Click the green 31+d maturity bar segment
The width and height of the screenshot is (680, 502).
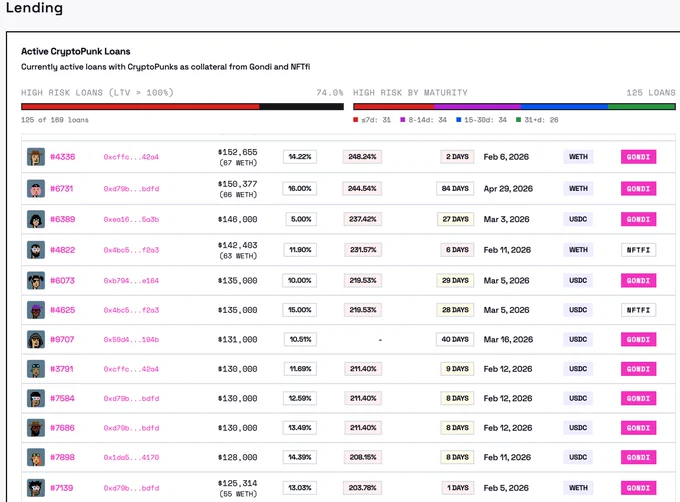(642, 107)
